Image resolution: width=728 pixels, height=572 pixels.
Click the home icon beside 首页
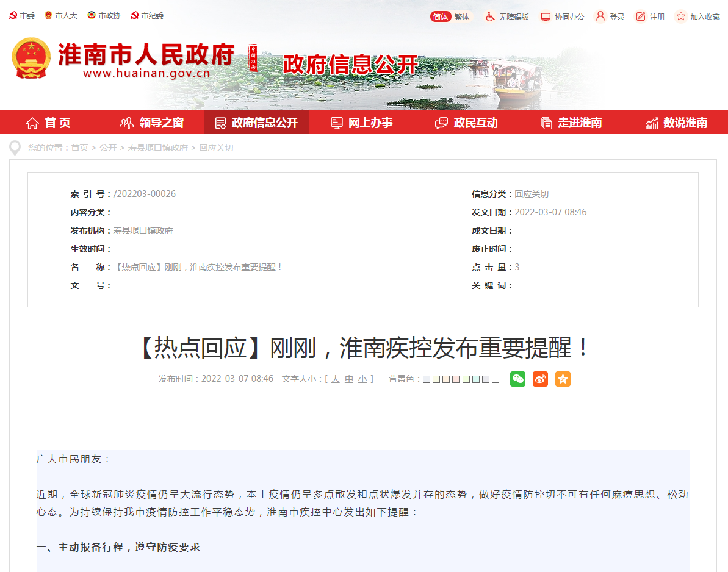(x=31, y=122)
